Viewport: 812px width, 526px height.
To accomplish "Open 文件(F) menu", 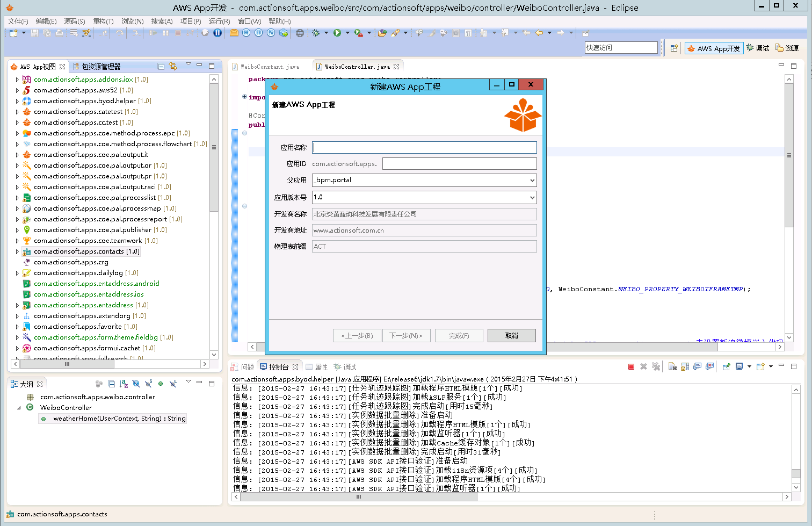I will [18, 21].
